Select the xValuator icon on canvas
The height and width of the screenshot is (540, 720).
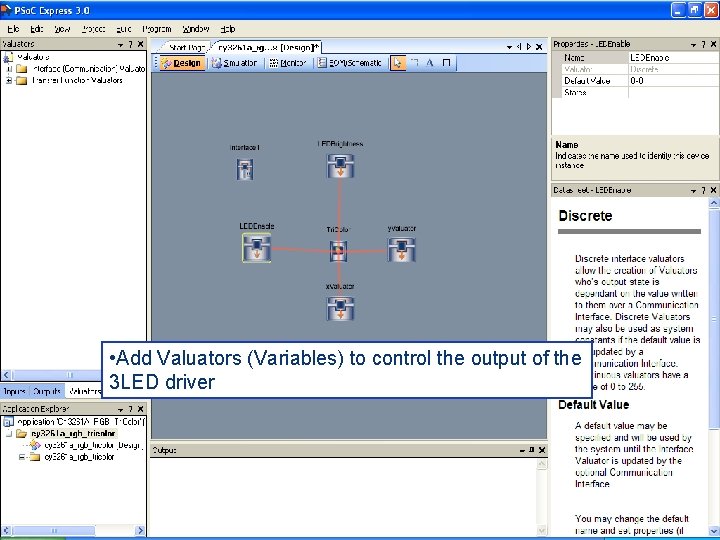pos(340,309)
